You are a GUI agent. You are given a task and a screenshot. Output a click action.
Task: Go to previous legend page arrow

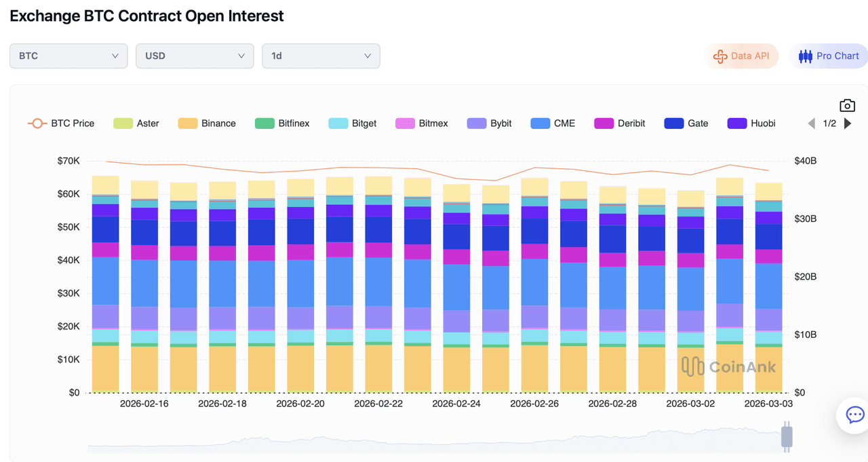coord(811,123)
